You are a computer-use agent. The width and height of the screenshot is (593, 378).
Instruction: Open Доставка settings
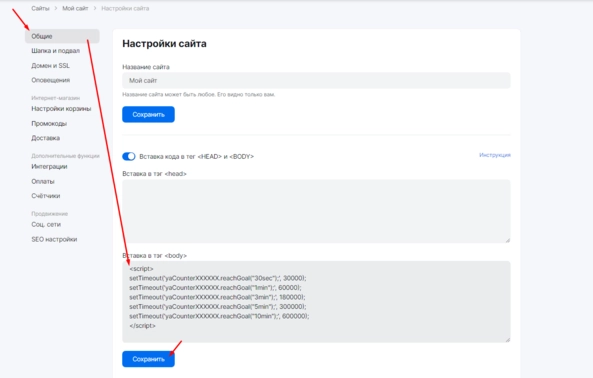point(45,138)
